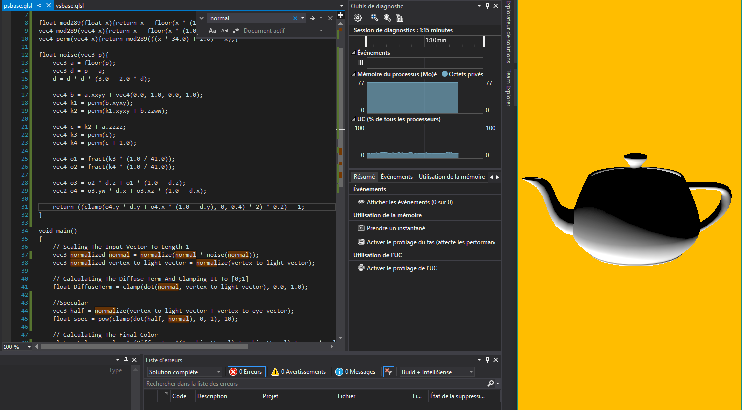Click magnifier search icon in error list

(490, 384)
